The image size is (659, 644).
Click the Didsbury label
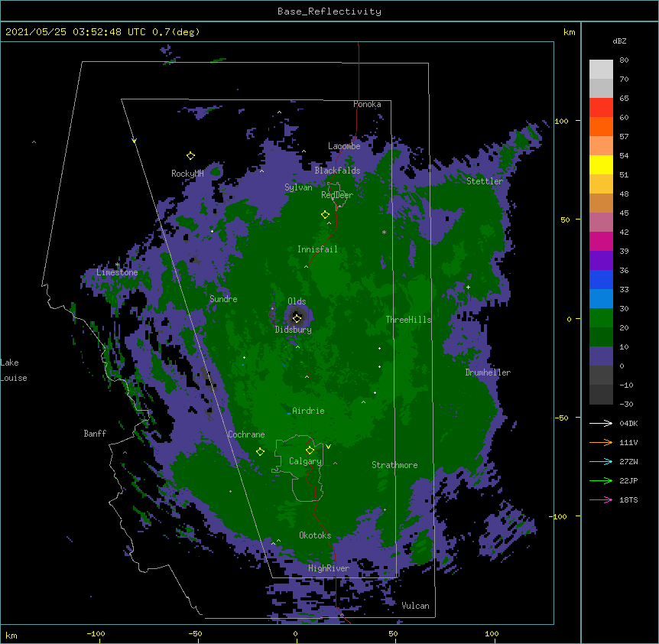[294, 330]
